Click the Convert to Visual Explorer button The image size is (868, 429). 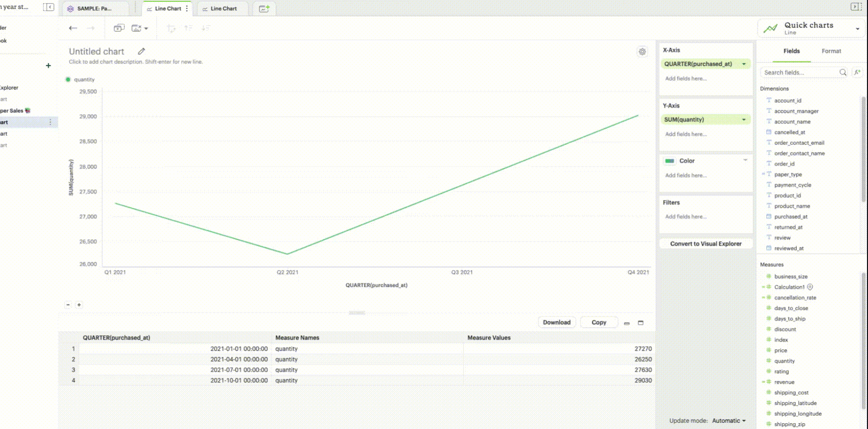pyautogui.click(x=705, y=243)
